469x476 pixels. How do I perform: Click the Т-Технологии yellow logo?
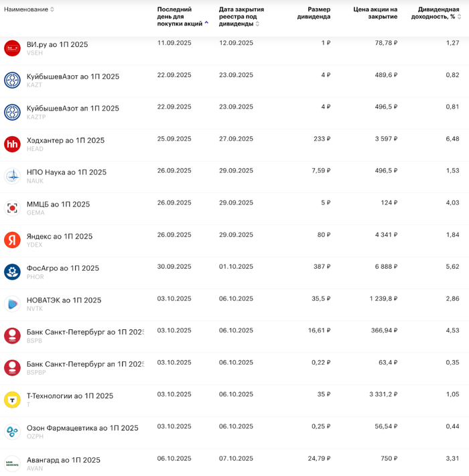pos(12,400)
